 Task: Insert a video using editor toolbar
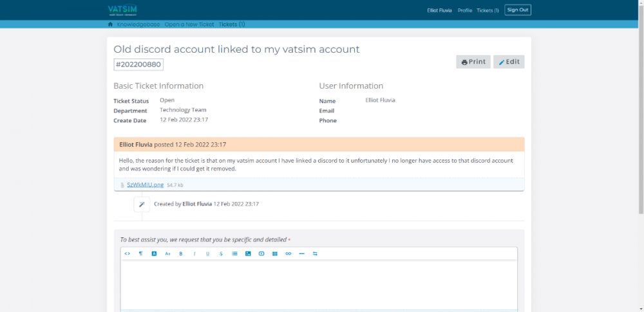coord(261,253)
